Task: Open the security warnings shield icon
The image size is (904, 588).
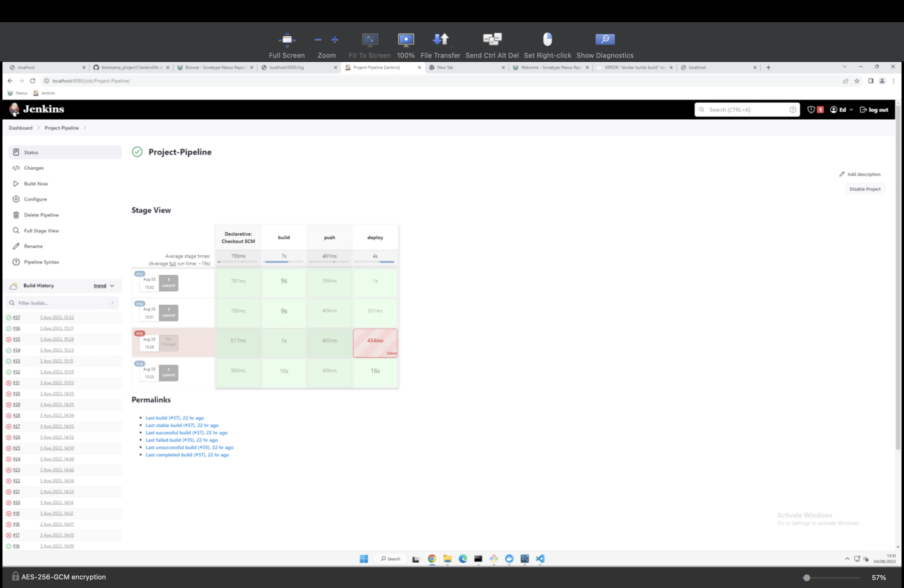Action: pyautogui.click(x=812, y=109)
